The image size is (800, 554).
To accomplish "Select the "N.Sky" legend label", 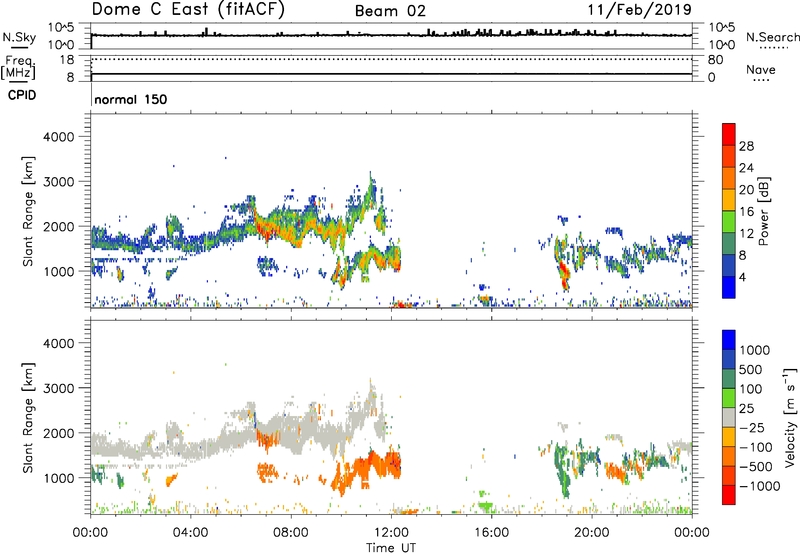I will pos(19,37).
